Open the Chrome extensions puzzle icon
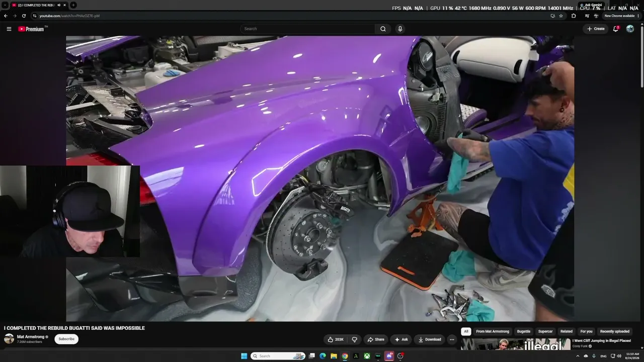 574,16
